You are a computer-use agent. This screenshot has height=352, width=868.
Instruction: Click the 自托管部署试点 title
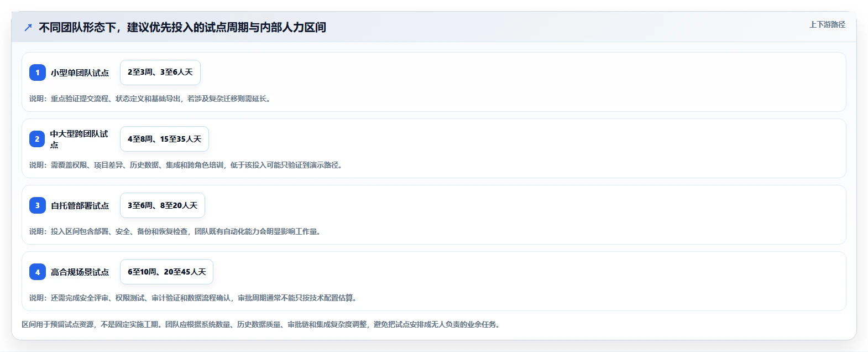click(x=80, y=205)
